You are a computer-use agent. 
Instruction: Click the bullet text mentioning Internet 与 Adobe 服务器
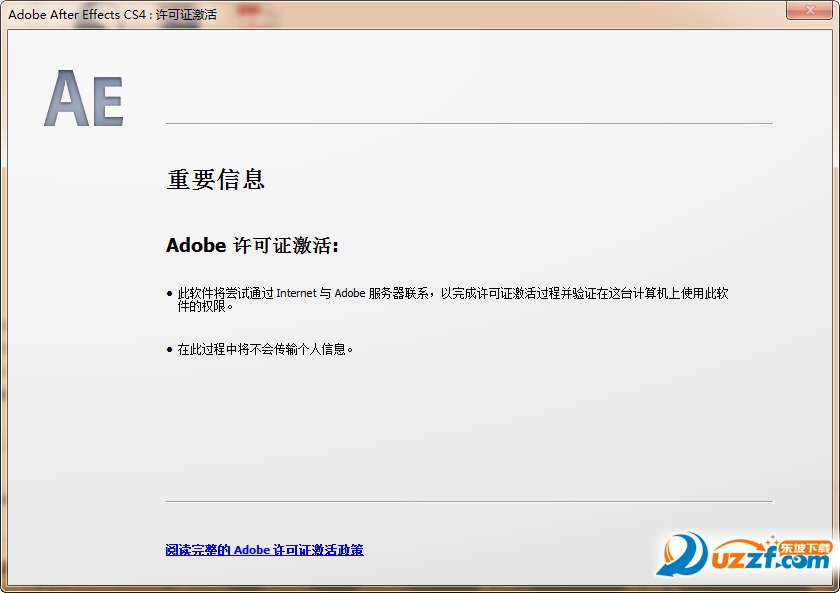coord(453,299)
